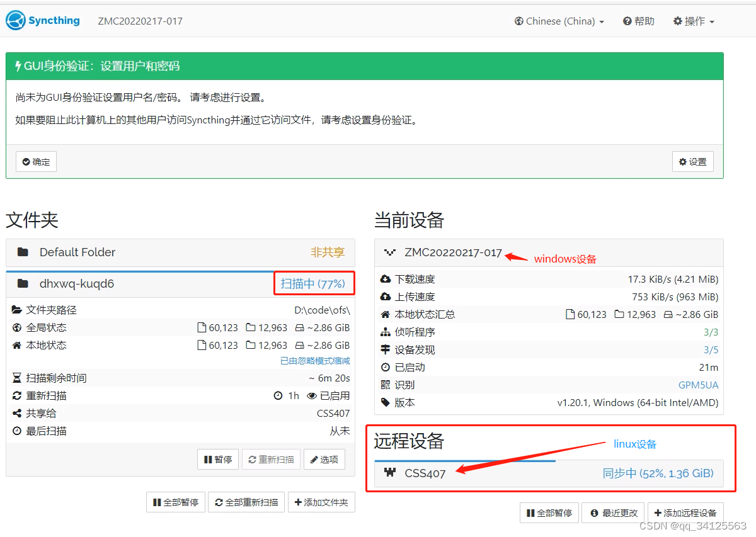Click the 全局状态 globe icon
This screenshot has height=537, width=756.
click(x=17, y=328)
